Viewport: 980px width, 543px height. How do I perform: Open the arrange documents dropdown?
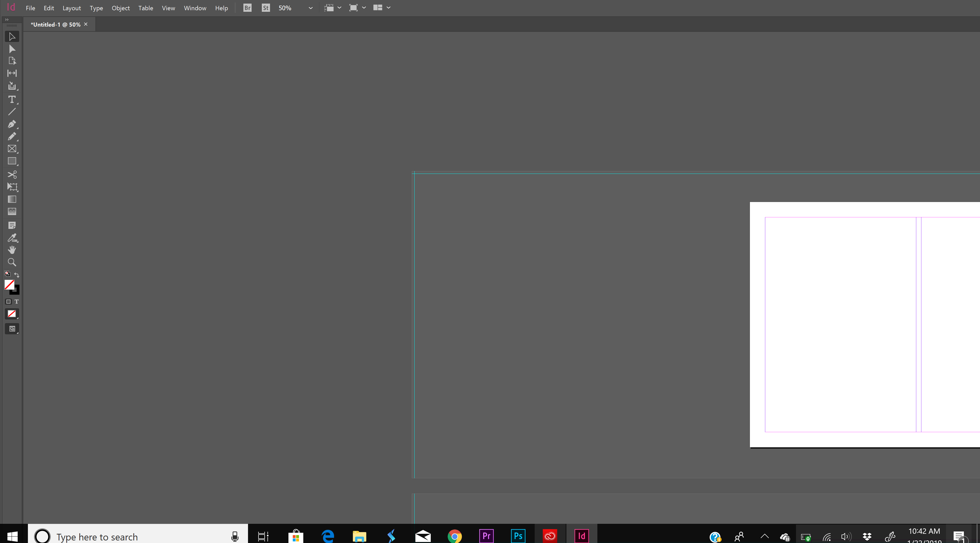click(389, 8)
